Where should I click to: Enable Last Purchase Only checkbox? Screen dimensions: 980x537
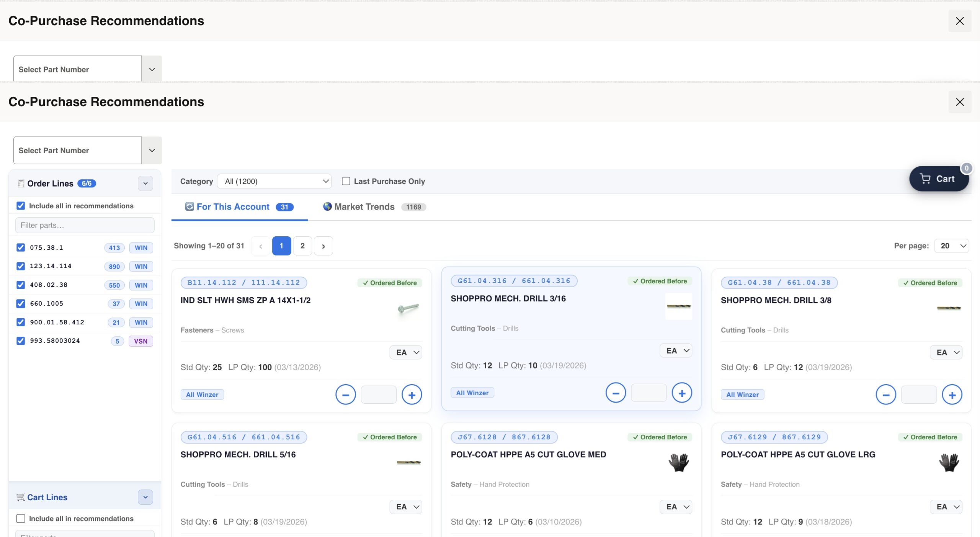tap(346, 181)
